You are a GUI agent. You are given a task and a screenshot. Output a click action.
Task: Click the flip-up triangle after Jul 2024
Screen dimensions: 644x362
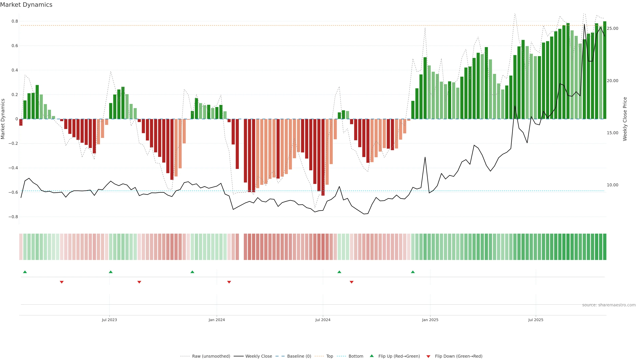coord(339,272)
